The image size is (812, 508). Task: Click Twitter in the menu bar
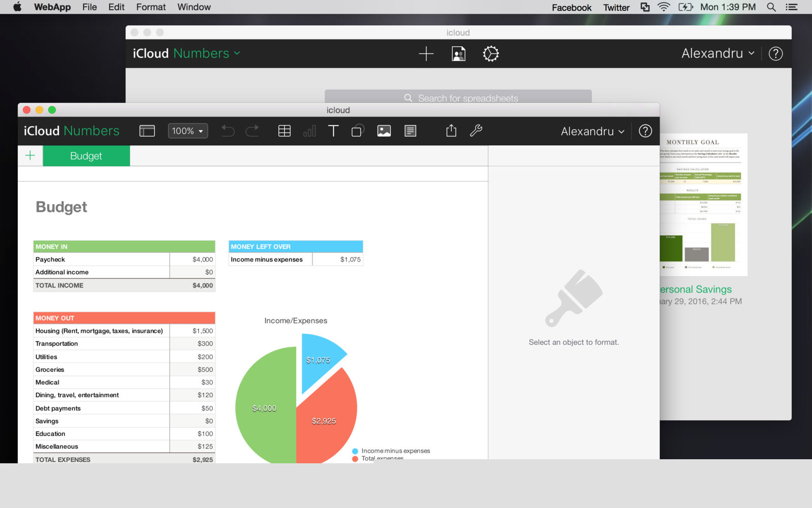616,8
